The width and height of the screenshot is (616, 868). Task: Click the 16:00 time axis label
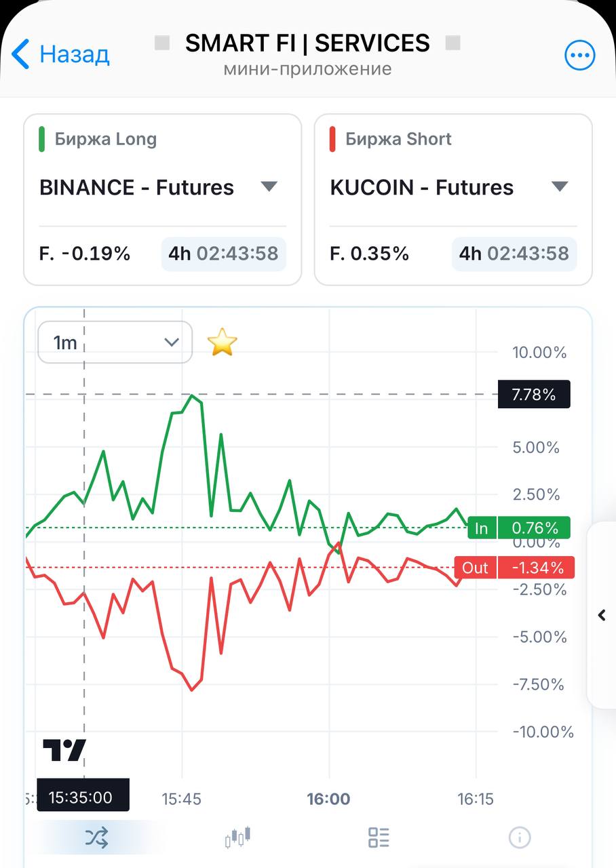click(328, 799)
